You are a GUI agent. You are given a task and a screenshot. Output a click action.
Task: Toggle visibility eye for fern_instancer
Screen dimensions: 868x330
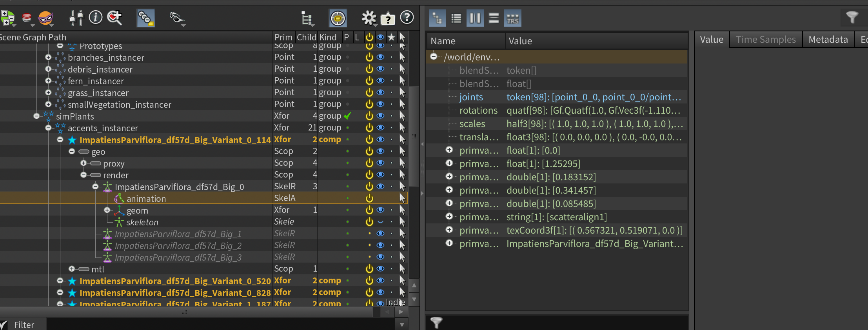point(380,81)
